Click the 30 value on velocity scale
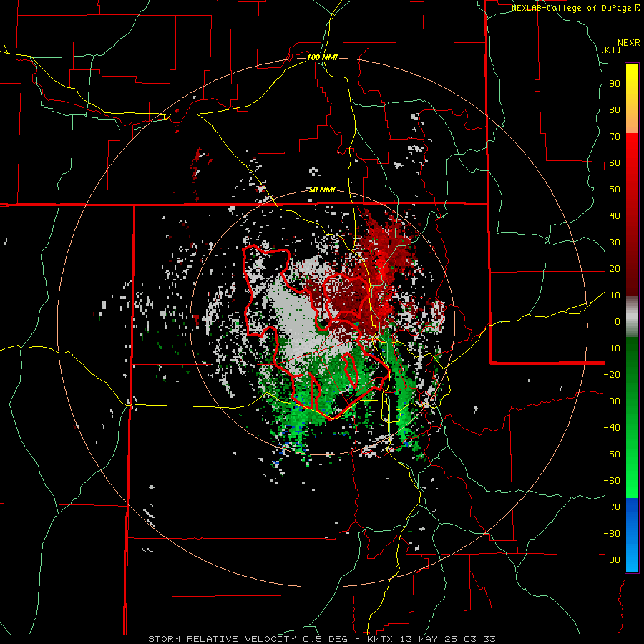The width and height of the screenshot is (644, 644). tap(615, 243)
